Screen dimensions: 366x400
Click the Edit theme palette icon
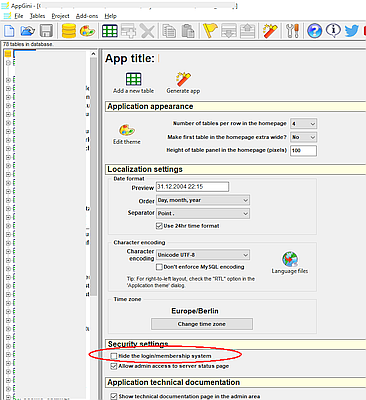(127, 131)
